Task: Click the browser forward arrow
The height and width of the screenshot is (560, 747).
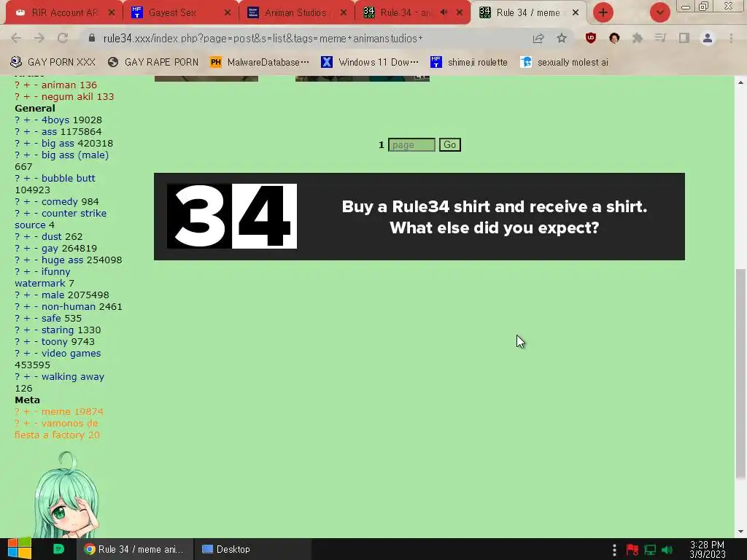Action: click(x=39, y=38)
